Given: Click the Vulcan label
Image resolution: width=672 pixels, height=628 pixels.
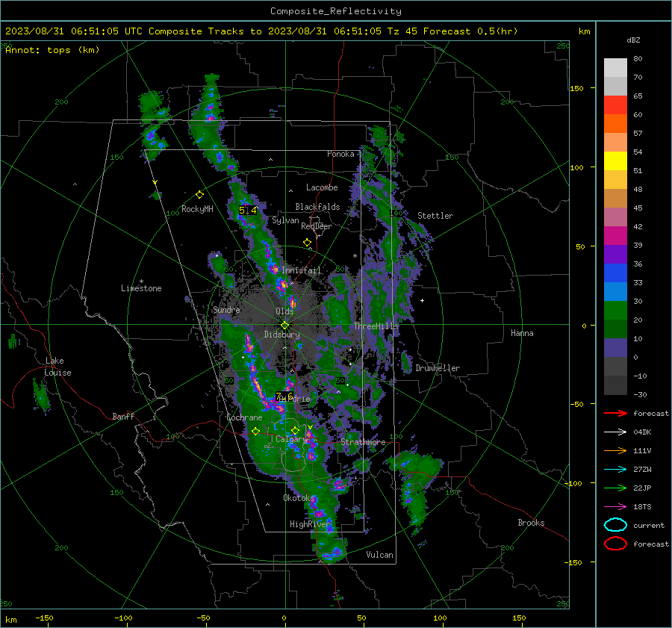Looking at the screenshot, I should coord(379,555).
